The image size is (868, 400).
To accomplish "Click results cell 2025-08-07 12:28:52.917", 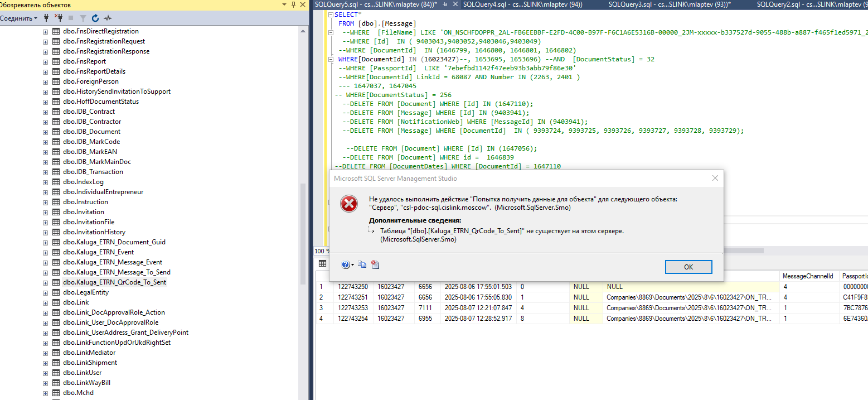I will (x=478, y=317).
